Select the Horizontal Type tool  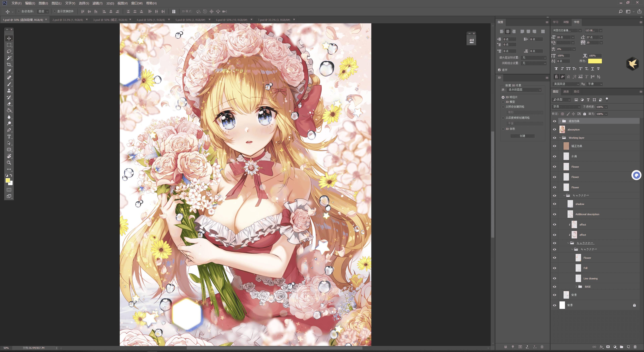click(9, 137)
